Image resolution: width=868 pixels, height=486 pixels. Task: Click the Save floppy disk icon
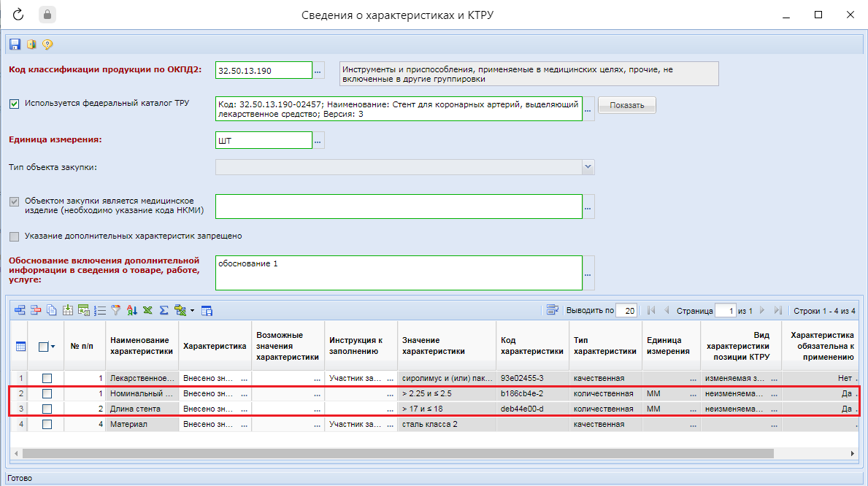coord(15,45)
